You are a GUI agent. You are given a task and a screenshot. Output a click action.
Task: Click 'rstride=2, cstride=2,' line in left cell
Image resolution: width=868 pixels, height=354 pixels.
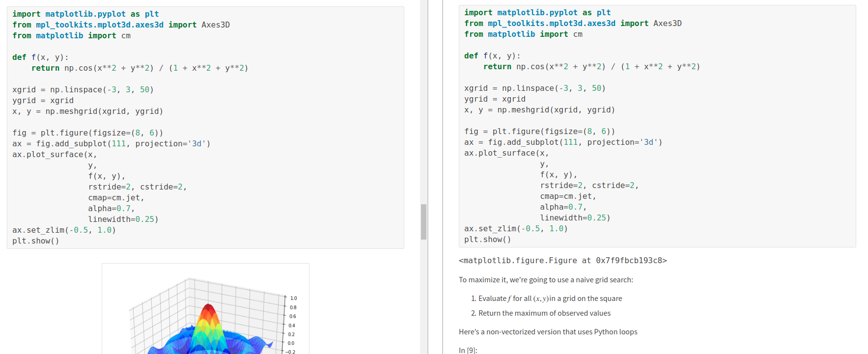138,187
